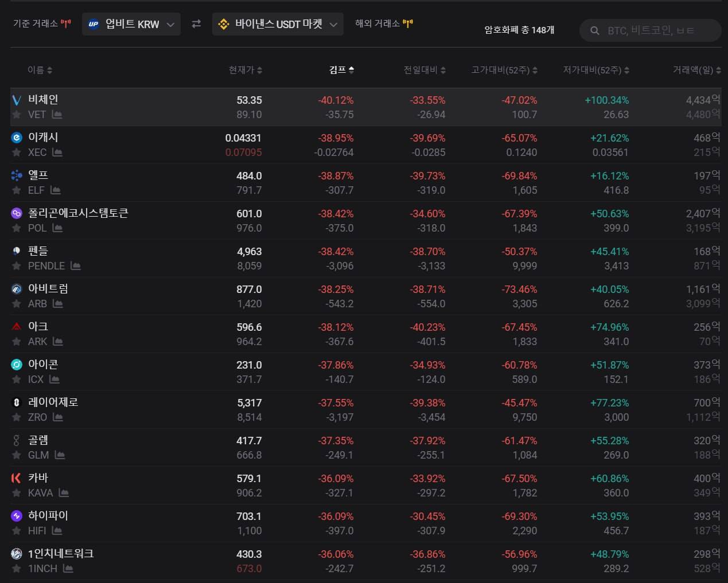Click the 폴리곤에코시스템토큰 coin name
728x583 pixels.
pyautogui.click(x=78, y=213)
